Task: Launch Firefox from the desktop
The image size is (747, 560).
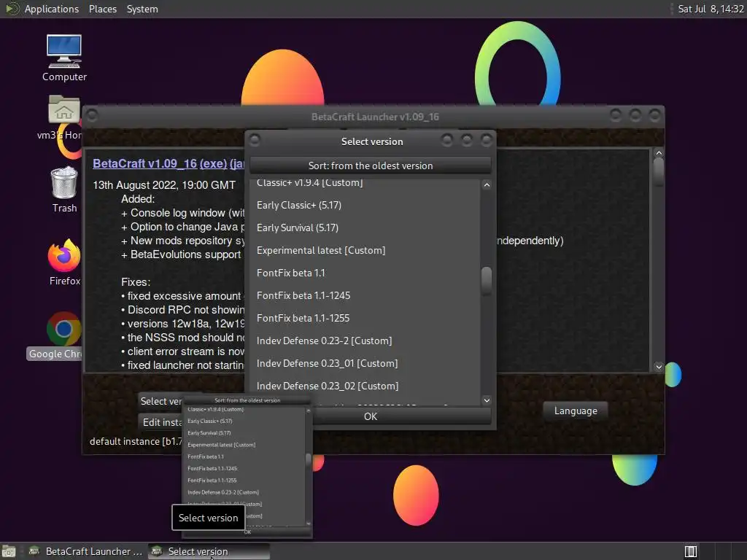Action: pyautogui.click(x=64, y=262)
